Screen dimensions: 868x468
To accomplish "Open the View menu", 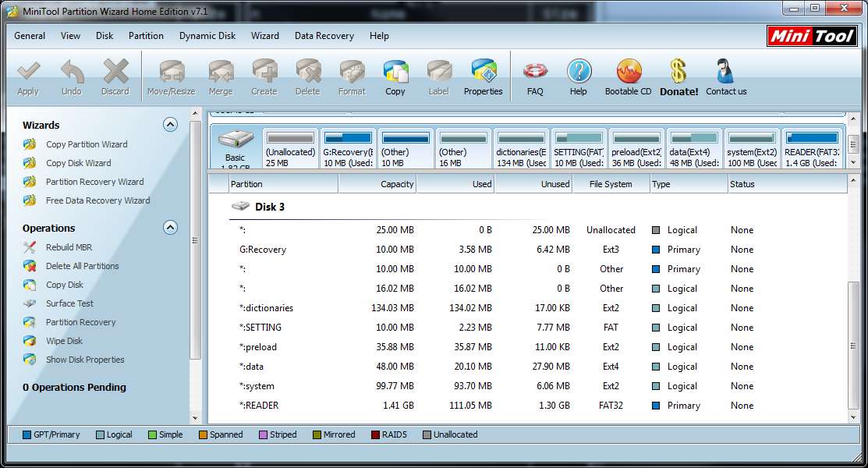I will pyautogui.click(x=70, y=36).
